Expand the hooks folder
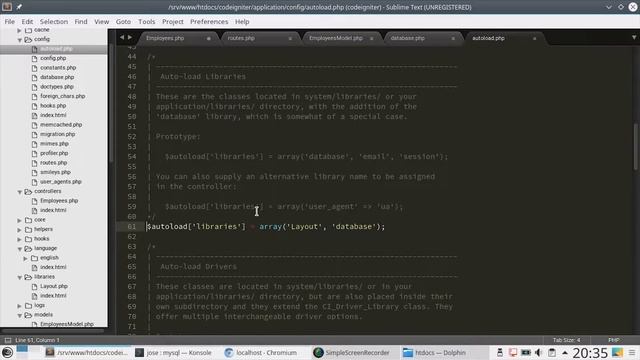Viewport: 640px width, 360px height. coord(20,239)
